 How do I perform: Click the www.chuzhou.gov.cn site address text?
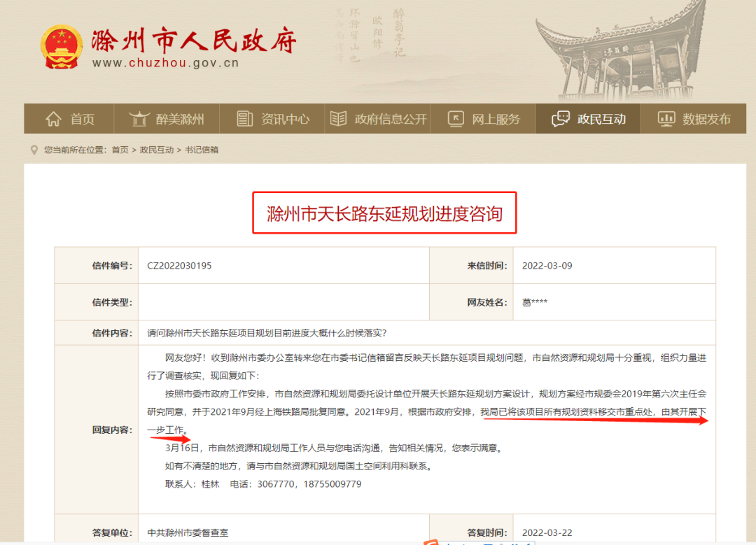[165, 63]
